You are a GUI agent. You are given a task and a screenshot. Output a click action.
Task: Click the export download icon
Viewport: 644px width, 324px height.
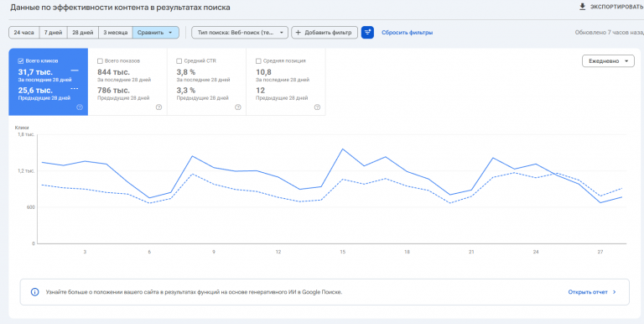click(x=582, y=7)
